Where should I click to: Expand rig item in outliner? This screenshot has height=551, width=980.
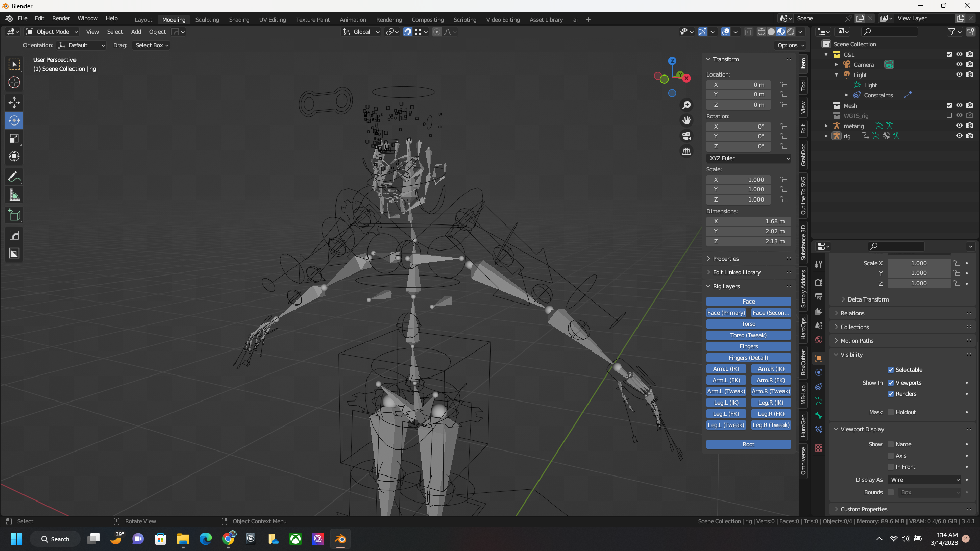(826, 136)
